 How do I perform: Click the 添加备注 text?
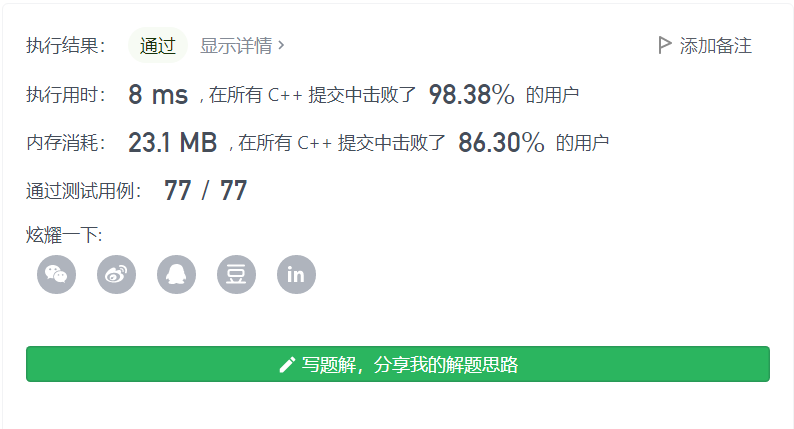[x=716, y=46]
